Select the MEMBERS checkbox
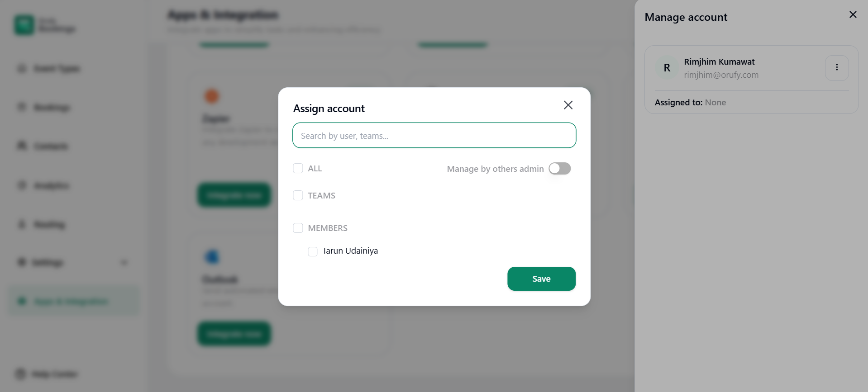Viewport: 868px width, 392px height. [298, 228]
